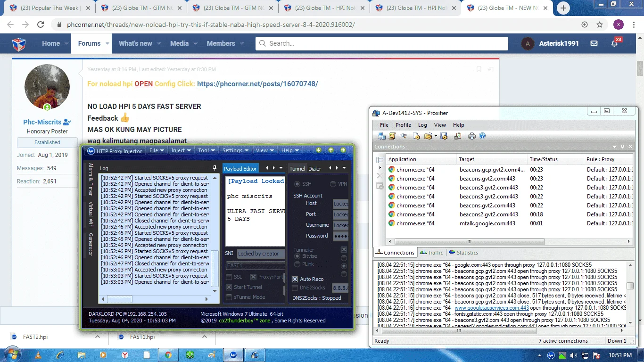The image size is (644, 362).
Task: Open alerts bell icon in forum header
Action: [615, 43]
